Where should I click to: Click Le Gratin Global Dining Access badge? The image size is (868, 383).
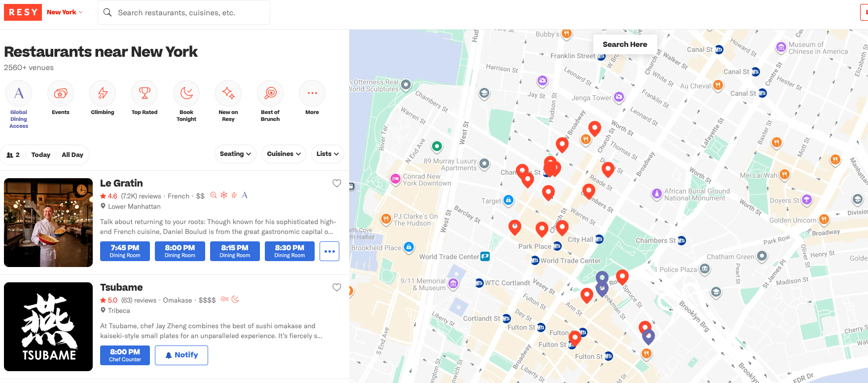(245, 195)
